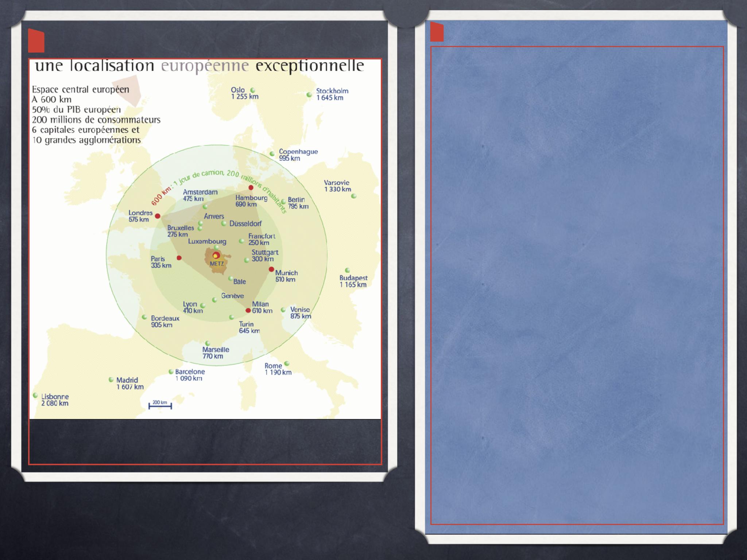
Task: Click the green Stockholm city dot
Action: coord(309,95)
